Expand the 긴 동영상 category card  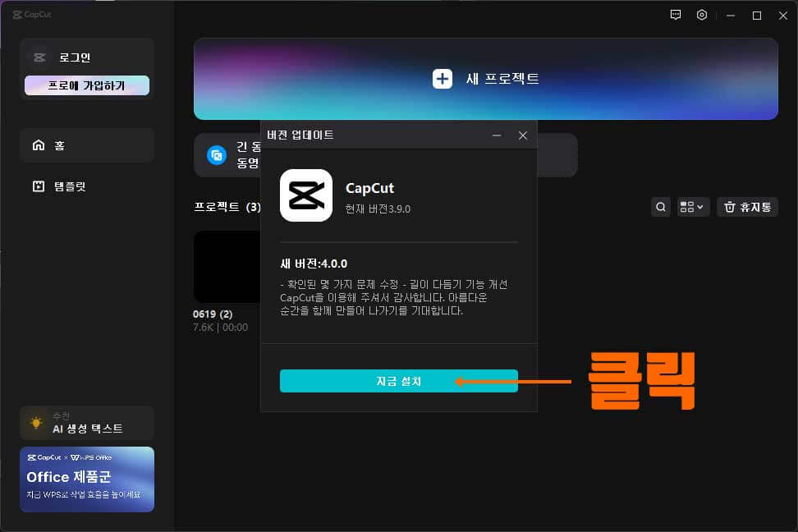[x=231, y=154]
